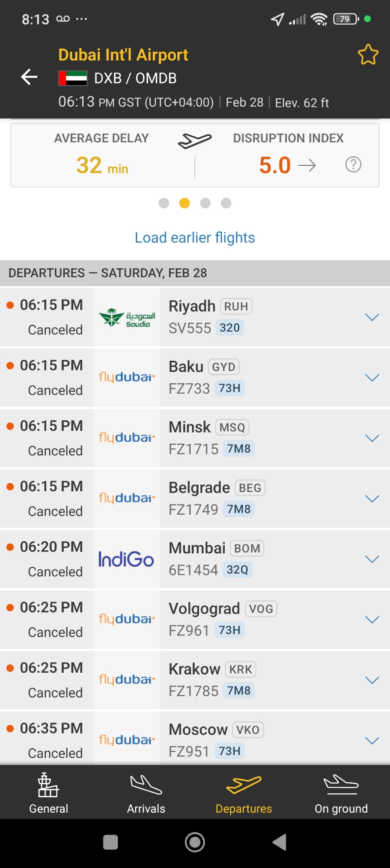Select the third carousel page dot
The image size is (390, 868).
[206, 203]
